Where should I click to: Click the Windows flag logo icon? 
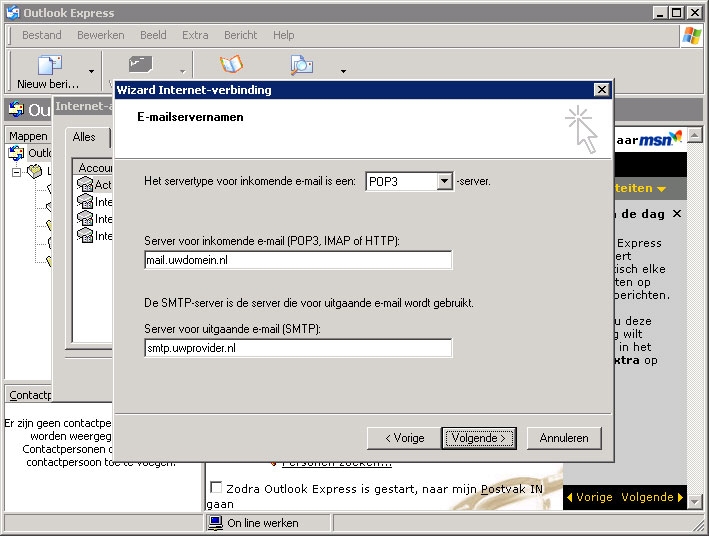692,35
